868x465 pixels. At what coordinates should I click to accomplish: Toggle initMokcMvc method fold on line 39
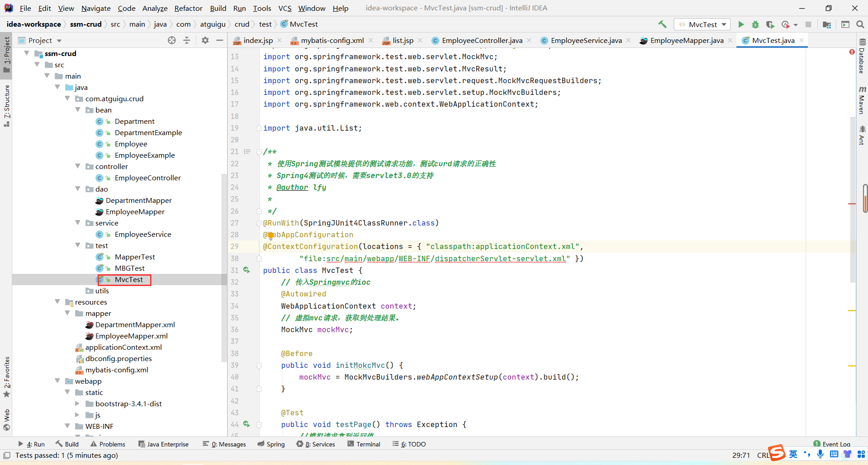click(x=259, y=365)
